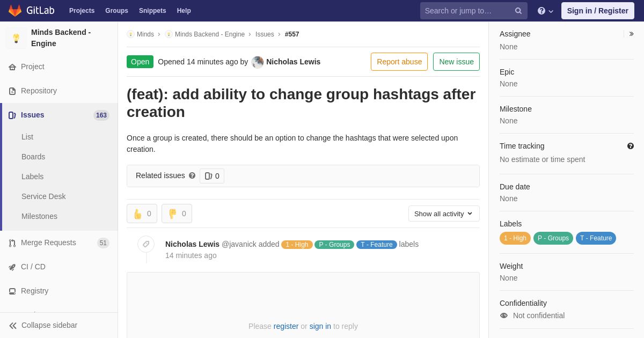
Task: Click the #557 breadcrumb link
Action: pyautogui.click(x=292, y=34)
